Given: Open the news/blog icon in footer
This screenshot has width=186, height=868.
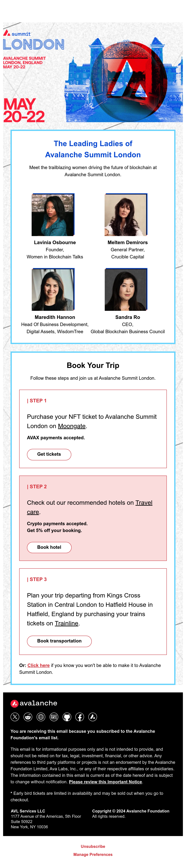Looking at the screenshot, I should pos(54,717).
